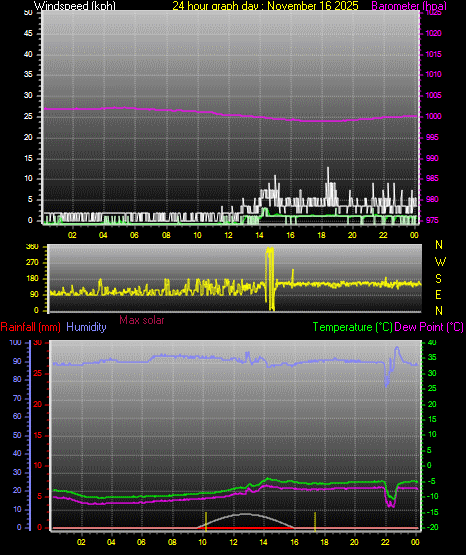466x555 pixels.
Task: Select the Barometer (hpa) axis title
Action: [409, 6]
